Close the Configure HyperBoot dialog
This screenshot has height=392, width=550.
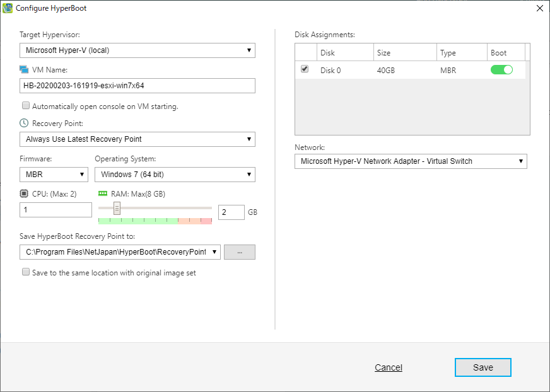click(x=539, y=8)
